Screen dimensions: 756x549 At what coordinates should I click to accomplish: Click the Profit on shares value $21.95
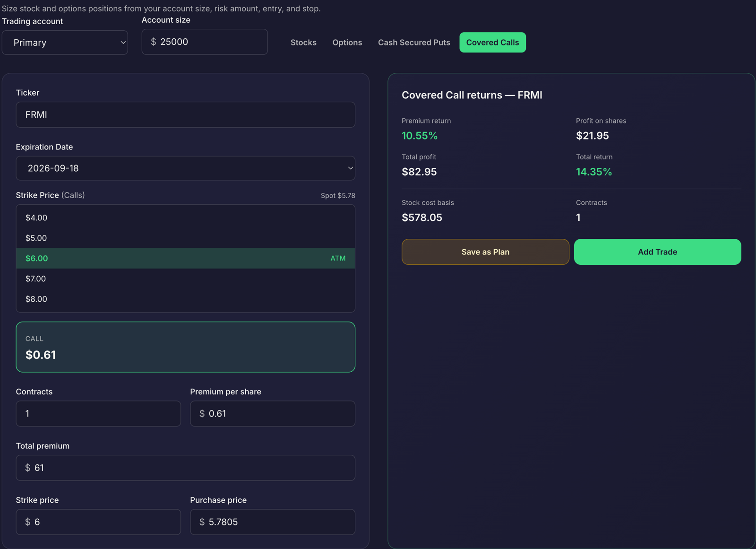(x=593, y=136)
